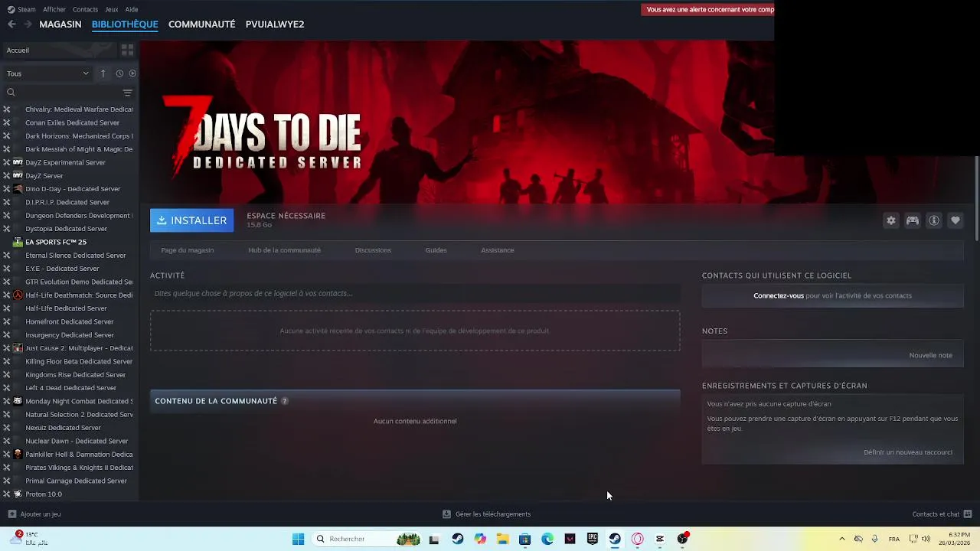Select Left 4 Dead Dedicated Server
Screen dimensions: 980x551
tap(70, 388)
